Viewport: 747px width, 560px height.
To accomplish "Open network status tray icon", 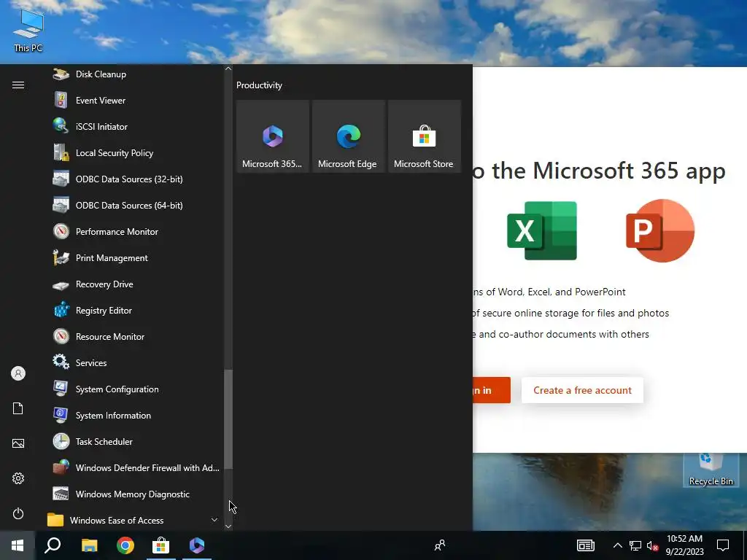I will click(635, 545).
